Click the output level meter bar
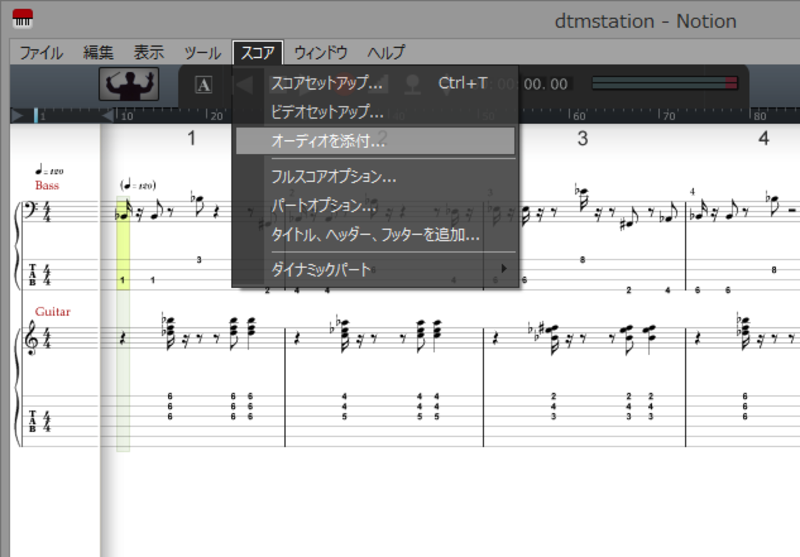 point(664,83)
